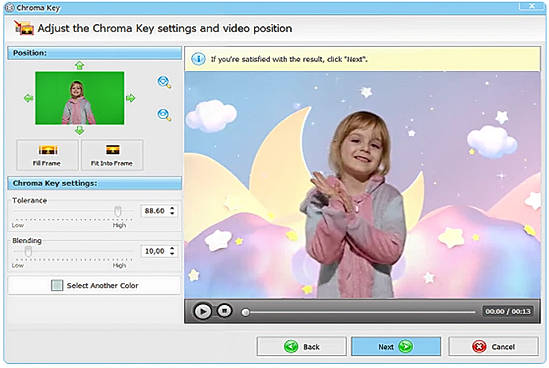Click the info icon in the yellow hint bar

coord(199,59)
